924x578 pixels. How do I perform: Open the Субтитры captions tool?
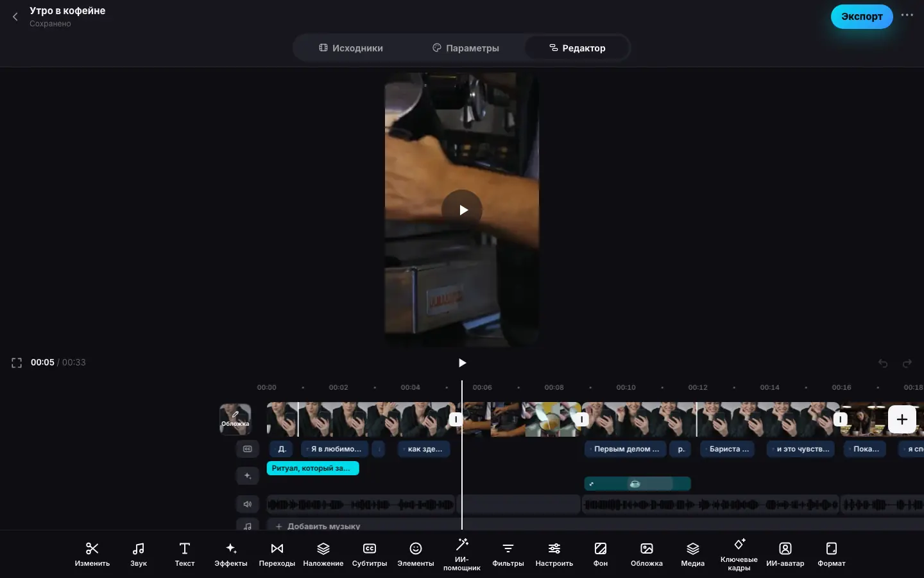[370, 554]
